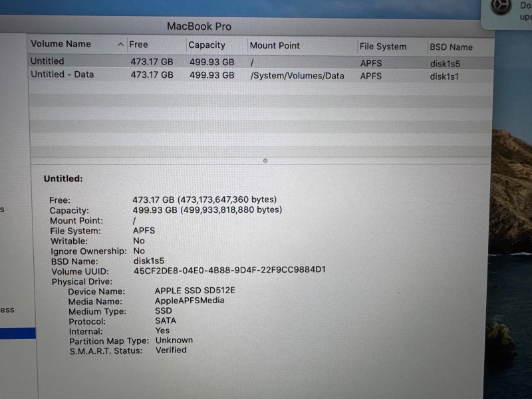Sort the table by Volume Name column
This screenshot has height=399, width=532.
[61, 44]
